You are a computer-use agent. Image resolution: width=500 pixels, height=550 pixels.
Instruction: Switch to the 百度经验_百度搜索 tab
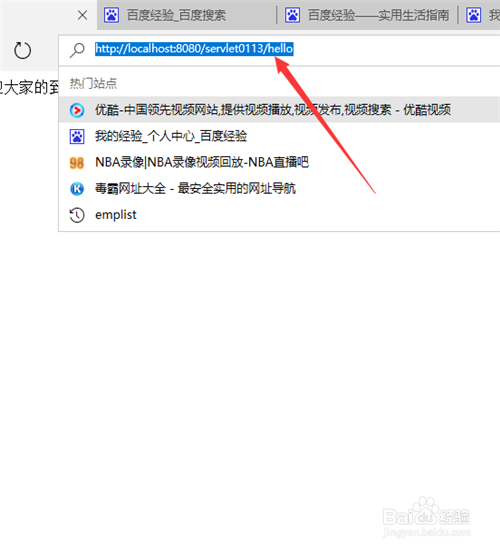tap(187, 15)
